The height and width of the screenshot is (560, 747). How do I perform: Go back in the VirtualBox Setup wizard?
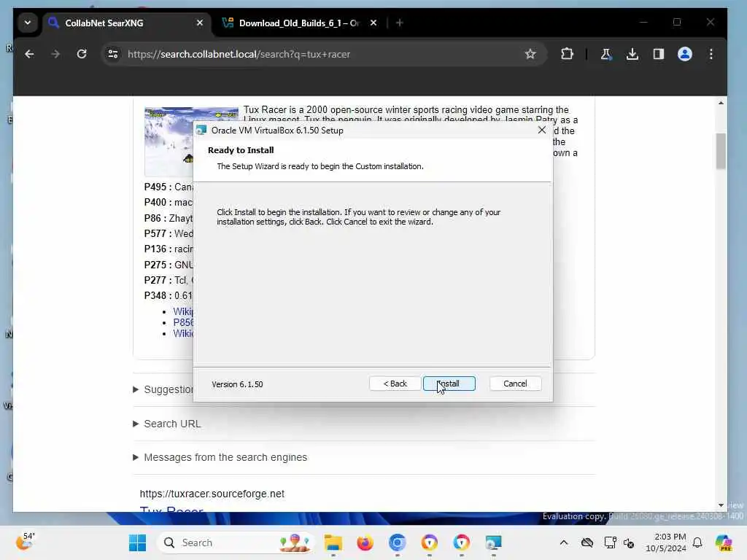tap(395, 384)
